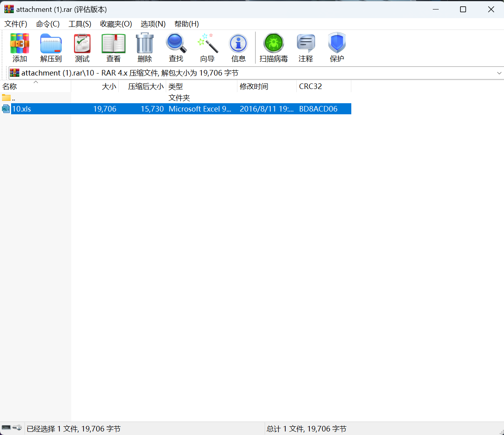
Task: Open the Help (帮助) menu
Action: (187, 24)
